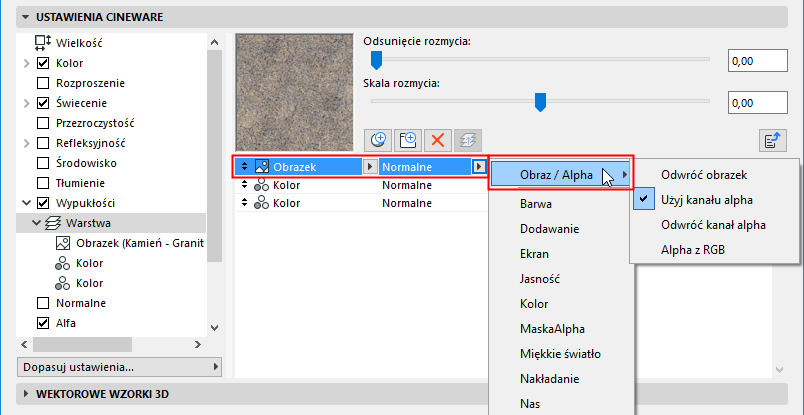The height and width of the screenshot is (415, 804).
Task: Click the grayed-out layer stack icon
Action: tap(467, 139)
